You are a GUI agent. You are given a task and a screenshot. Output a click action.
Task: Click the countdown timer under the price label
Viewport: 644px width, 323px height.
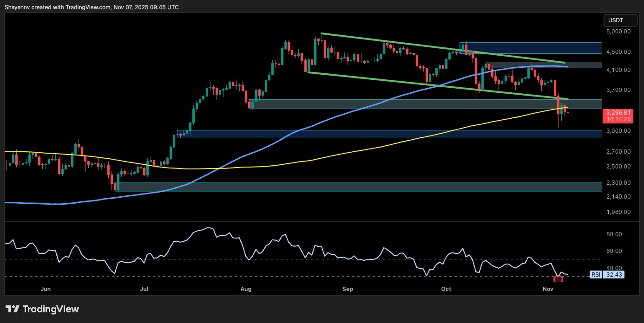tap(618, 119)
